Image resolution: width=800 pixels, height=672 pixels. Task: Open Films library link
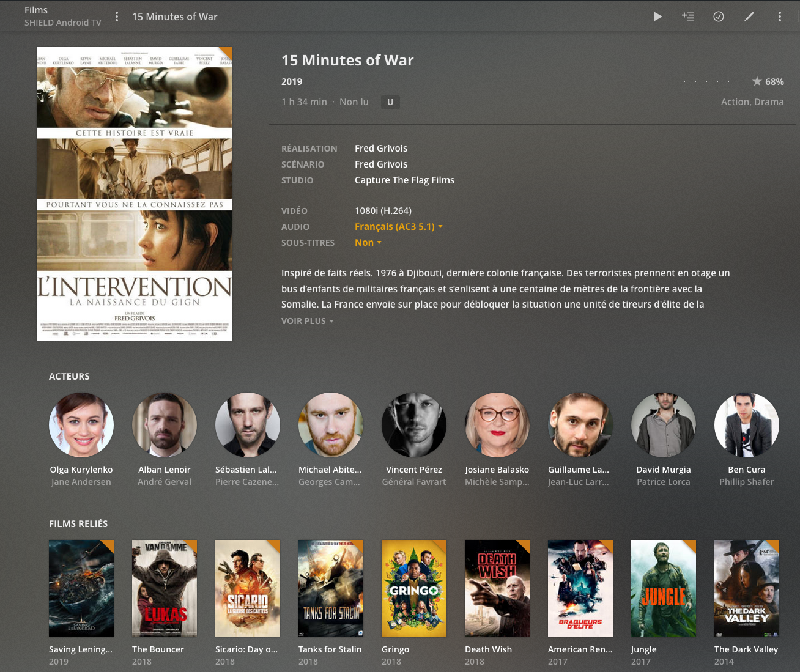coord(36,10)
